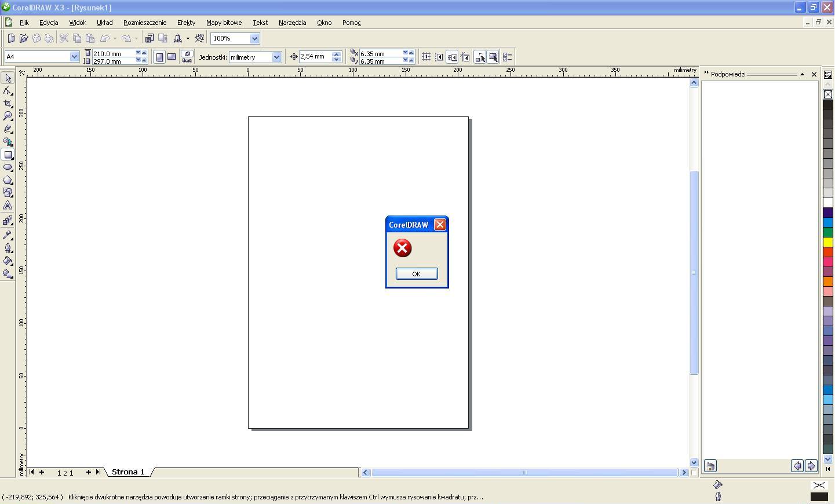
Task: Select the Text tool
Action: tap(8, 206)
